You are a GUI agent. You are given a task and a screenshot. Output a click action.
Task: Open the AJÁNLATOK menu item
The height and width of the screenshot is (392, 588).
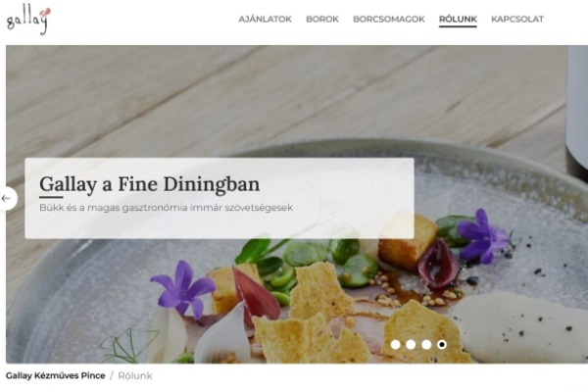pos(266,20)
